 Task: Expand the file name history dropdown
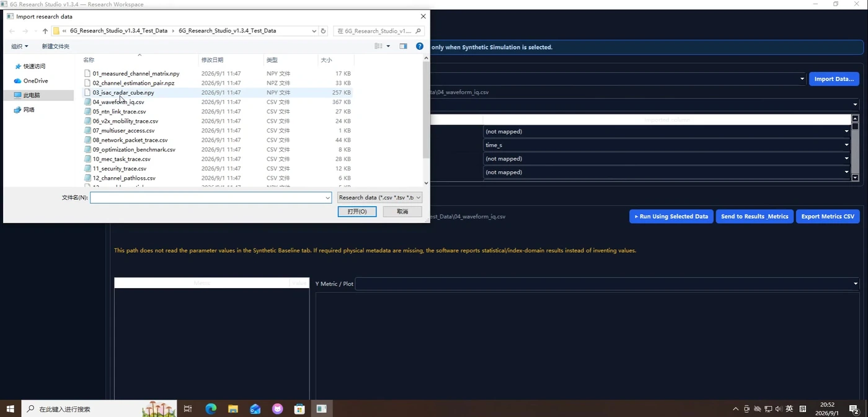click(328, 198)
